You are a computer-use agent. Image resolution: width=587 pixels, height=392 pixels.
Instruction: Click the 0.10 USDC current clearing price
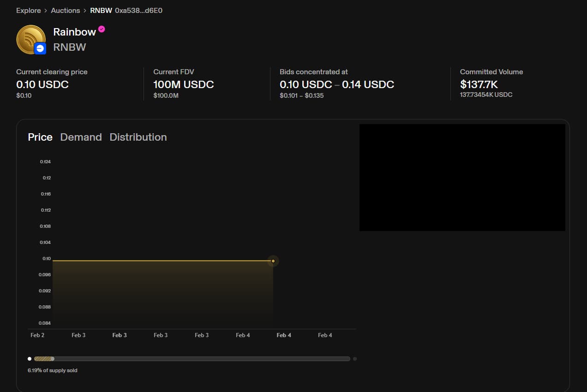tap(42, 84)
